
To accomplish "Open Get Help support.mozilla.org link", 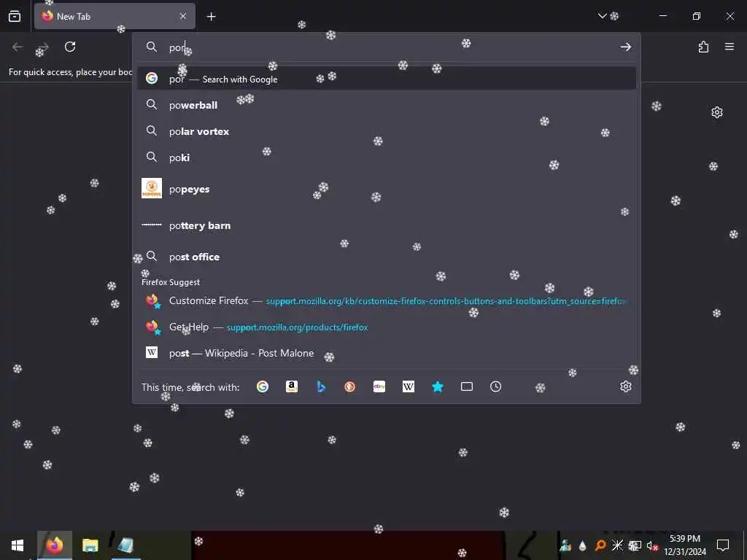I will [387, 327].
